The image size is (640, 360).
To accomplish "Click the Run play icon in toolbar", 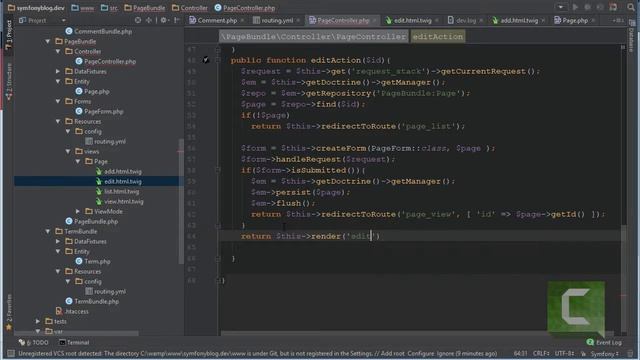I will [575, 7].
